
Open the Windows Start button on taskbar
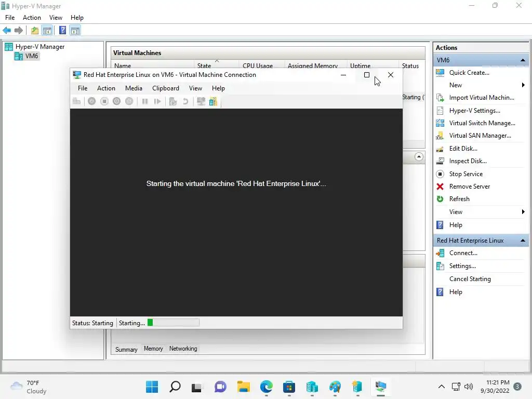pyautogui.click(x=152, y=387)
